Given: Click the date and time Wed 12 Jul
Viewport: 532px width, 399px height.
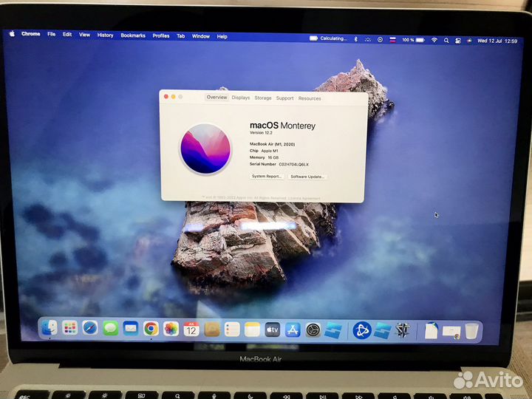Looking at the screenshot, I should (x=497, y=41).
